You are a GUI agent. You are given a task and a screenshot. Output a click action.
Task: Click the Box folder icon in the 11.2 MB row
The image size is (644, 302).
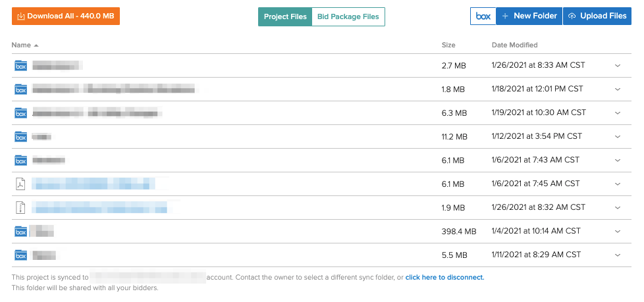[x=20, y=137]
